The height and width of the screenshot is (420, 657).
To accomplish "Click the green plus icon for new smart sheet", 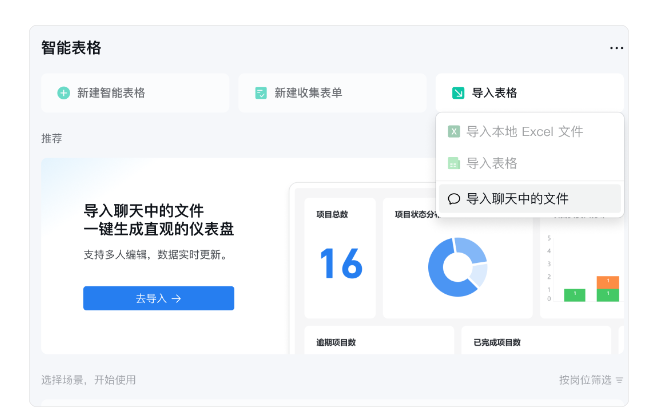I will click(x=64, y=93).
